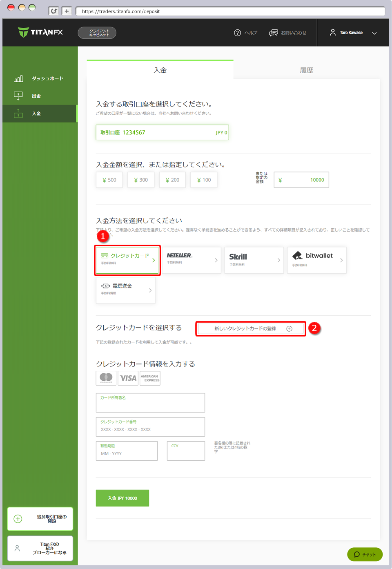Expand the NETELLER payment option

coord(192,260)
